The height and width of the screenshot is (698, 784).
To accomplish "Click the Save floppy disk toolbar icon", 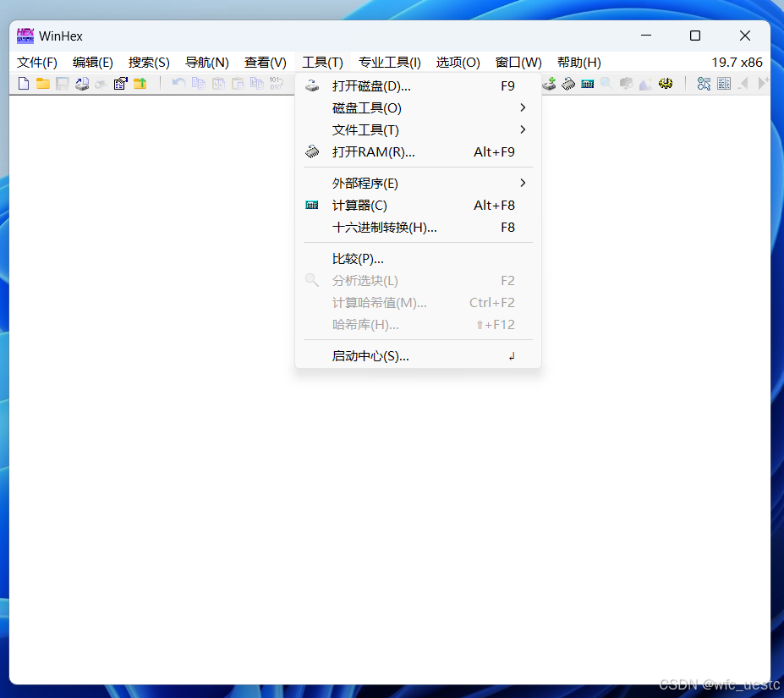I will pyautogui.click(x=62, y=84).
